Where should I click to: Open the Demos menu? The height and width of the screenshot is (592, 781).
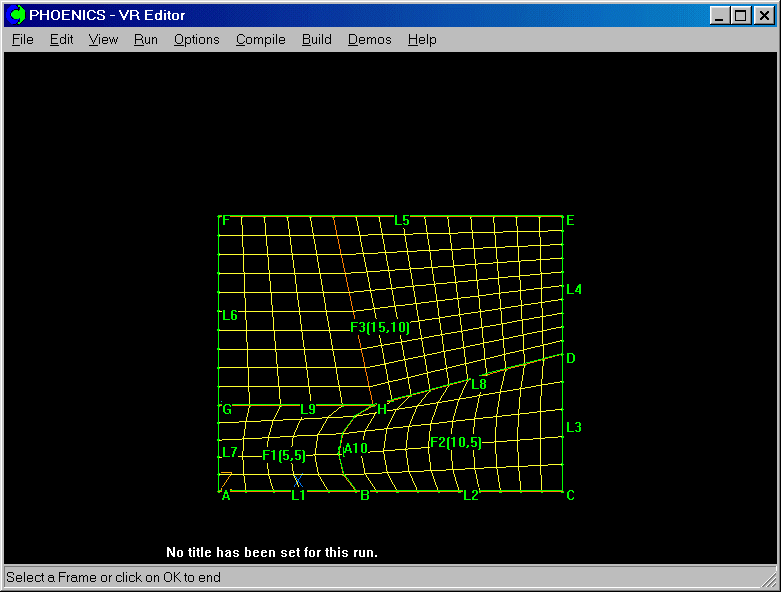(369, 40)
